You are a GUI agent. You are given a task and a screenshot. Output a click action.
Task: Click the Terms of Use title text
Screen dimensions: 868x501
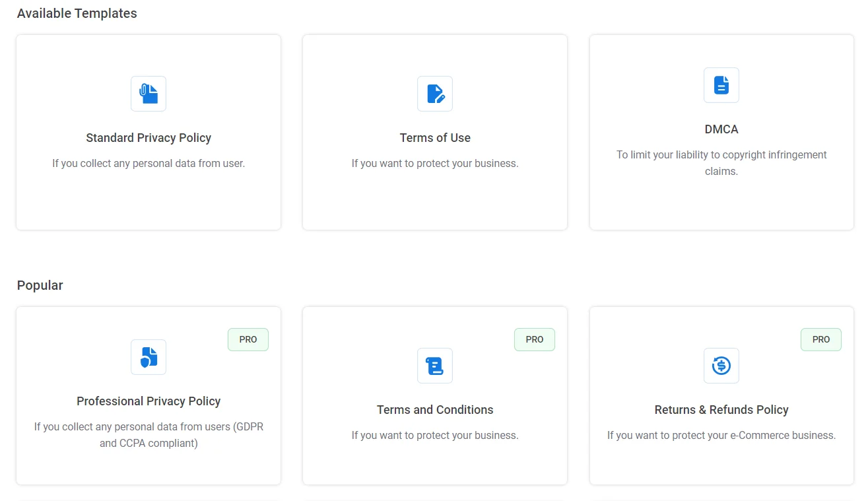pyautogui.click(x=434, y=138)
